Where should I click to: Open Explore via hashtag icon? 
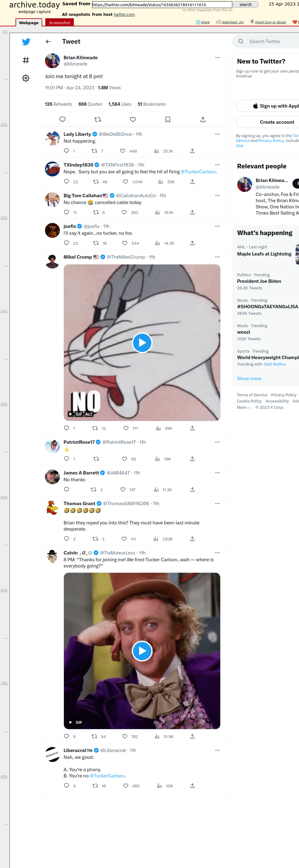26,60
